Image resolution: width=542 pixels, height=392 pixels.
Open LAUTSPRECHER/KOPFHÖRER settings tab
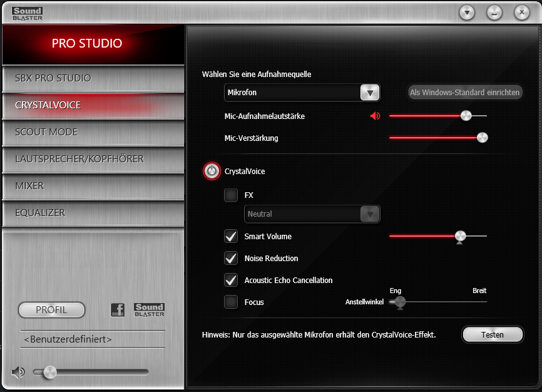pyautogui.click(x=93, y=159)
